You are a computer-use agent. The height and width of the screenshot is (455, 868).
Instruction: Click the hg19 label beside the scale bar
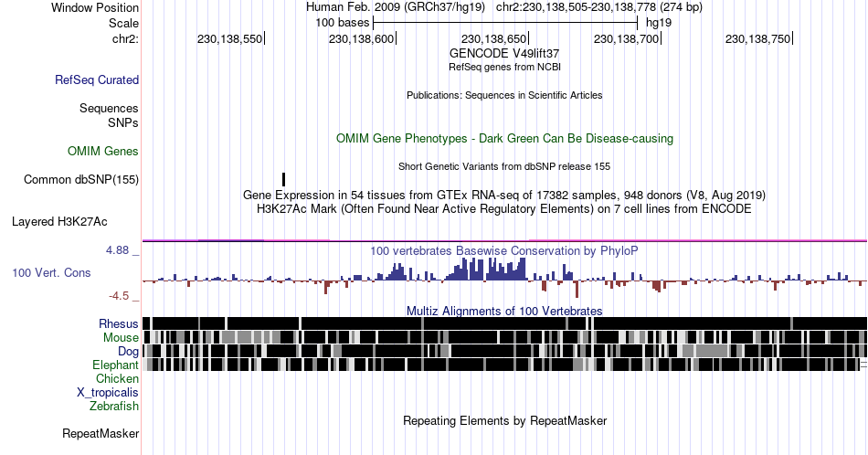coord(659,23)
